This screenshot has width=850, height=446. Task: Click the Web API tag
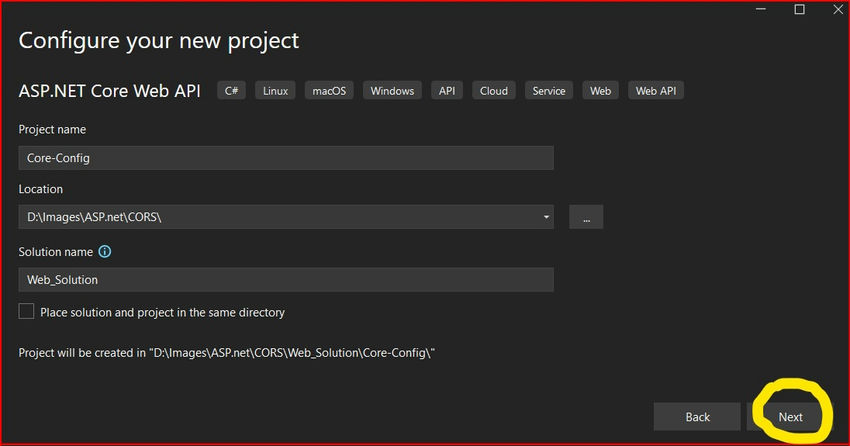click(x=656, y=91)
